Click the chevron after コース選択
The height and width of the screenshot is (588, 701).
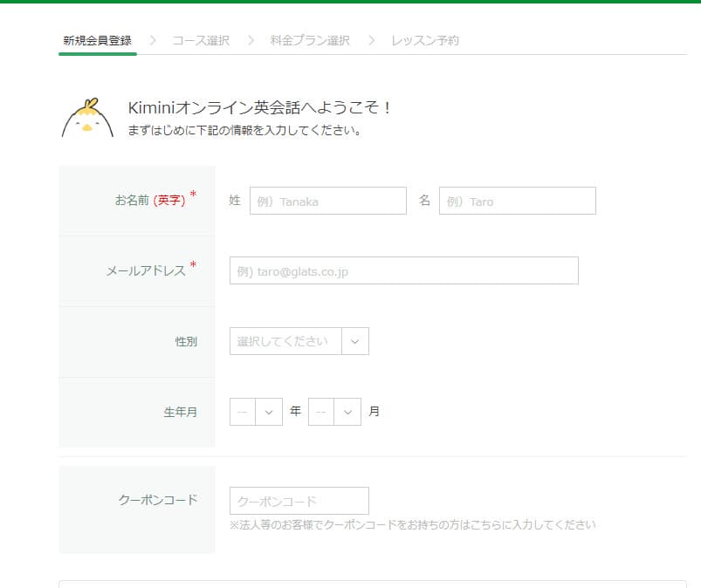click(x=251, y=41)
